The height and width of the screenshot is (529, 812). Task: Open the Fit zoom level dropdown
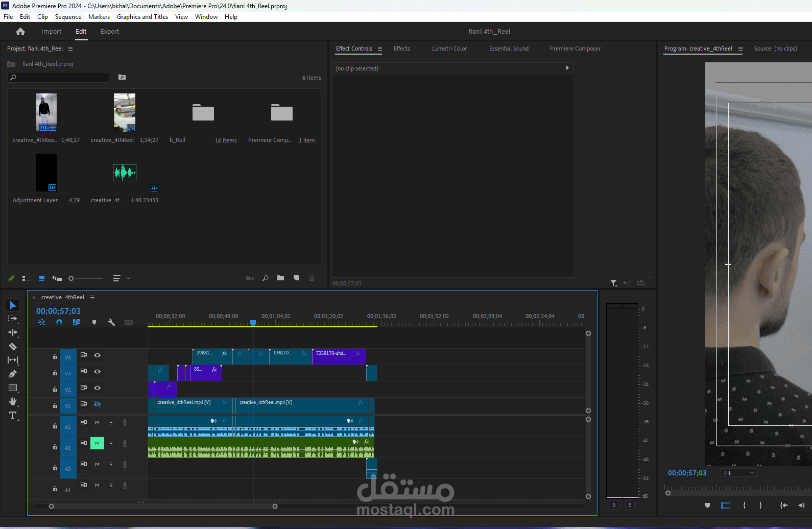[x=738, y=473]
